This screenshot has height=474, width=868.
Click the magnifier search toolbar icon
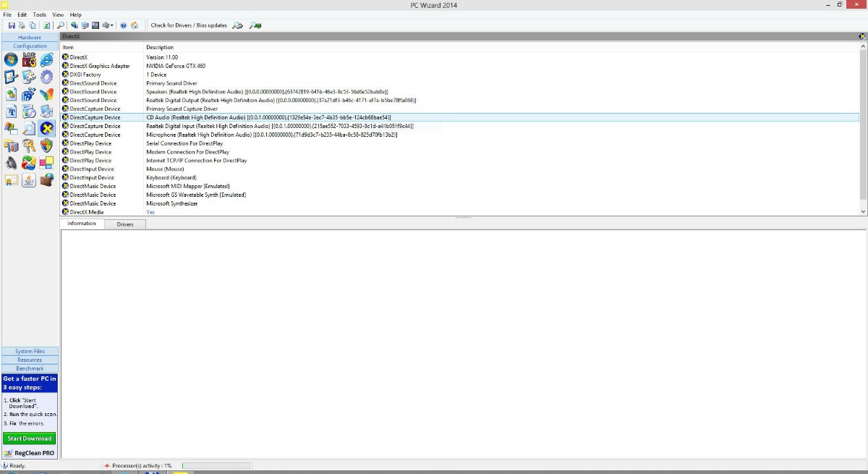pos(61,25)
